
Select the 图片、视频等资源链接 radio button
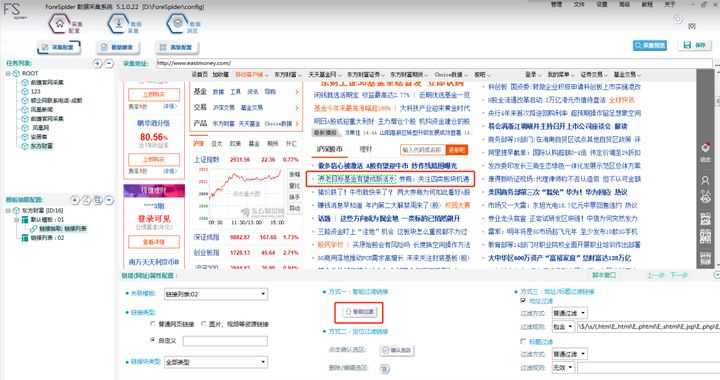[x=203, y=324]
